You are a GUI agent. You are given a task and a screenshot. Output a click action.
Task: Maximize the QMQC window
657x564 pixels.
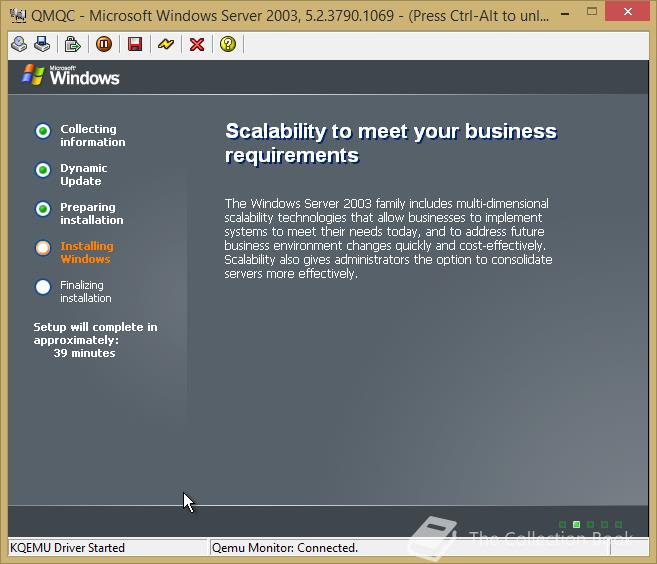pyautogui.click(x=592, y=12)
